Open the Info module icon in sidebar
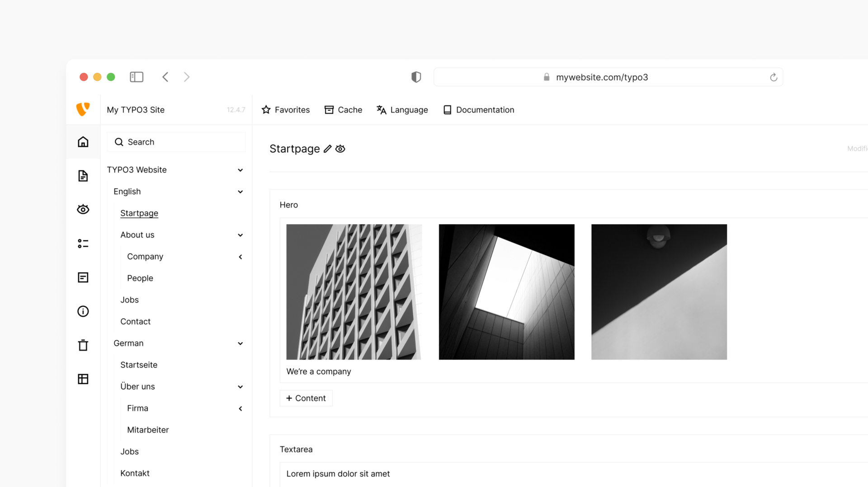This screenshot has width=868, height=487. [x=83, y=311]
